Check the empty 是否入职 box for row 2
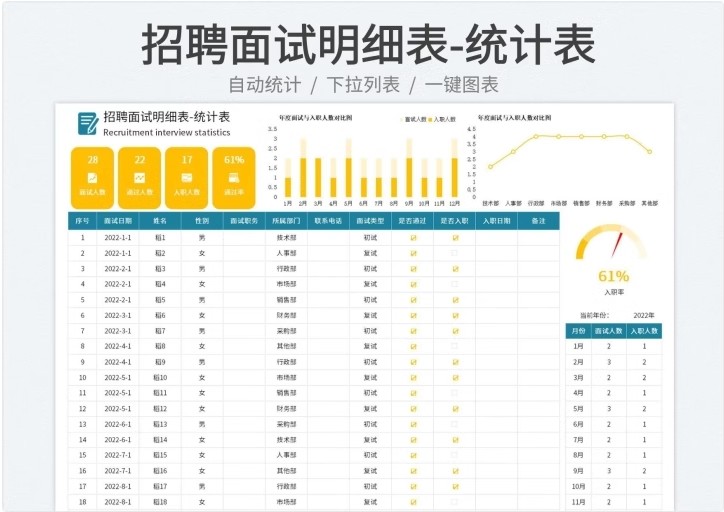The width and height of the screenshot is (724, 512). tap(454, 253)
